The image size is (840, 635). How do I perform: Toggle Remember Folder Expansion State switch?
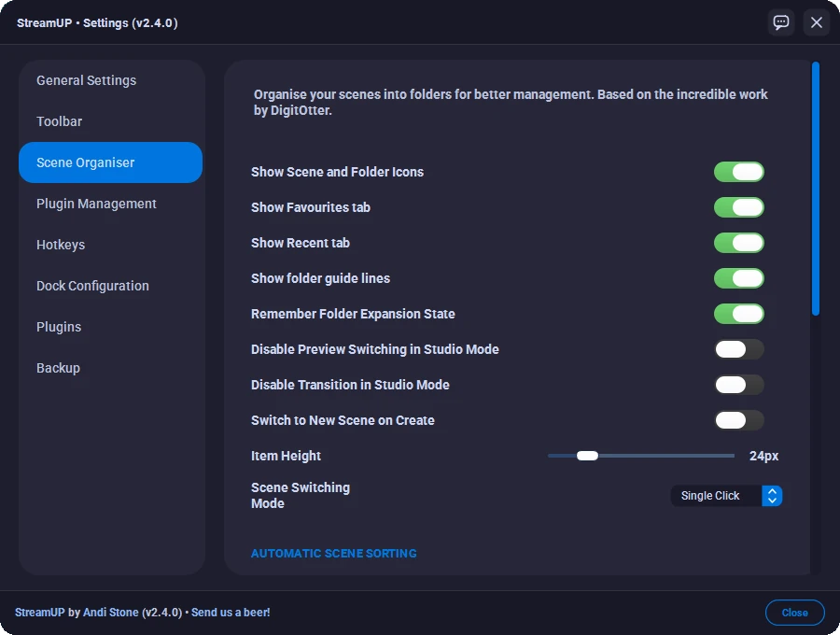(739, 314)
